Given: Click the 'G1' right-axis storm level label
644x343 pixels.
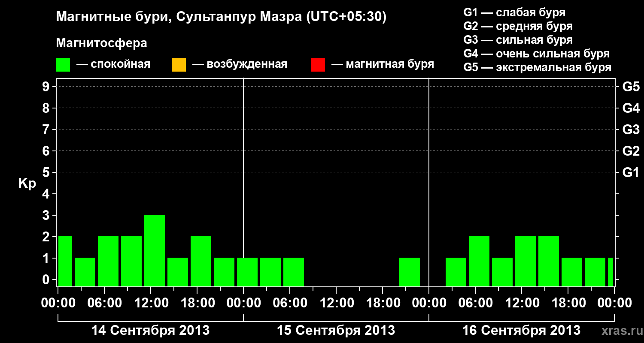Looking at the screenshot, I should pyautogui.click(x=631, y=172).
